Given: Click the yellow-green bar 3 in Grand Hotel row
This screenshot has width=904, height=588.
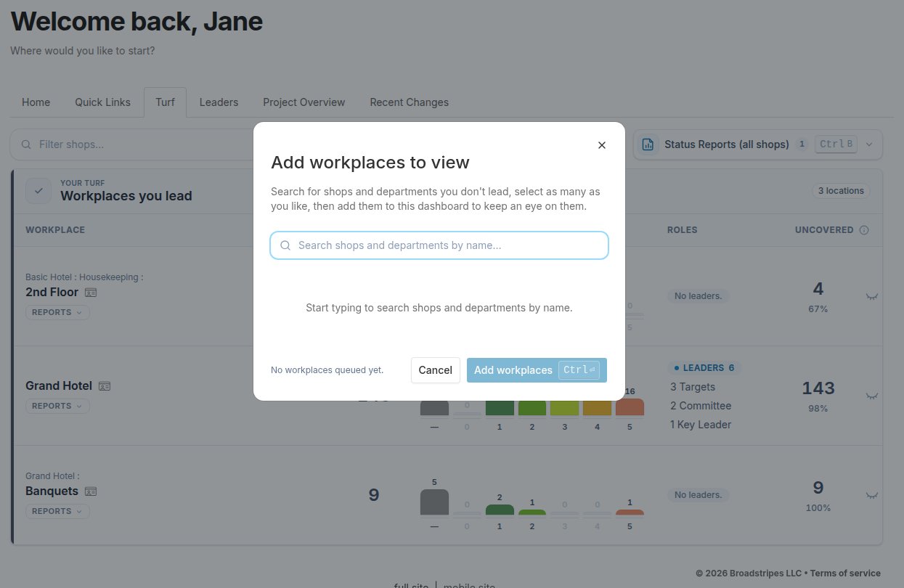Looking at the screenshot, I should coord(564,408).
